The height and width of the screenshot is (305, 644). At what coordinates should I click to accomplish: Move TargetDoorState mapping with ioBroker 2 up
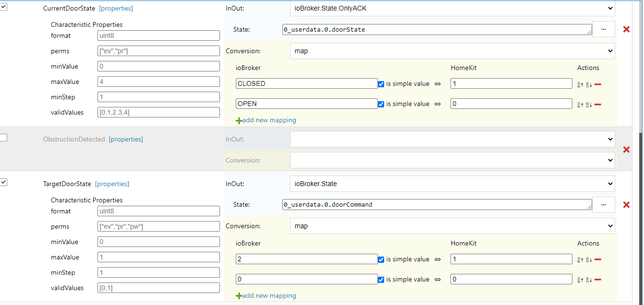click(580, 260)
